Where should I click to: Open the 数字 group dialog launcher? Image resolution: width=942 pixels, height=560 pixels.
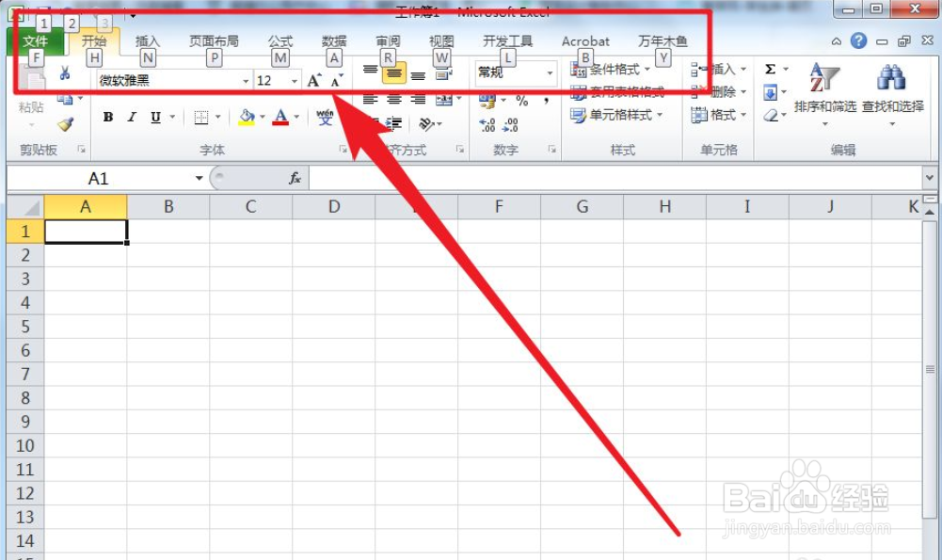pos(552,149)
